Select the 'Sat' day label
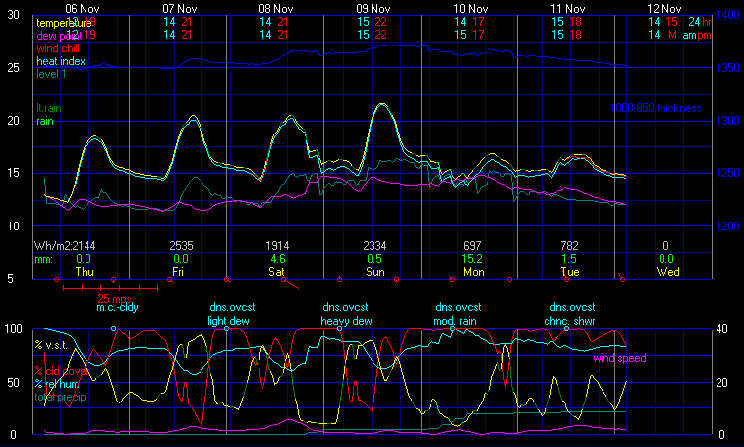This screenshot has height=447, width=744. tap(276, 272)
